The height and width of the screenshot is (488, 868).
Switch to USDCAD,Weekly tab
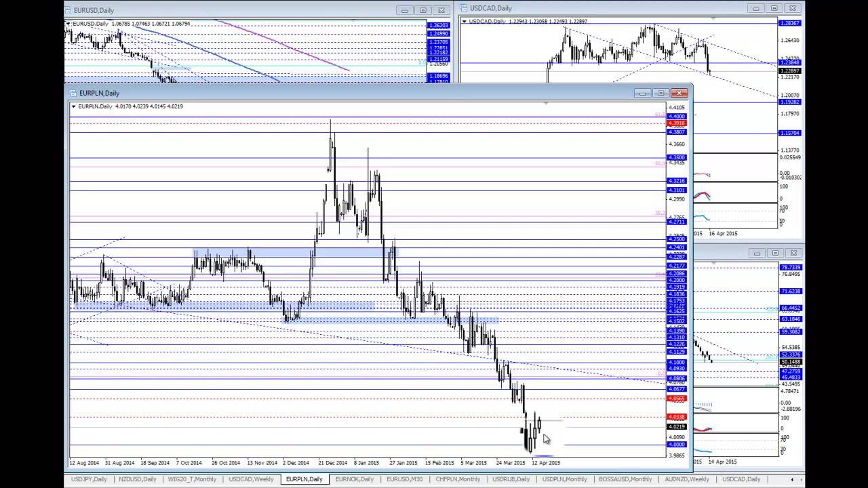252,479
